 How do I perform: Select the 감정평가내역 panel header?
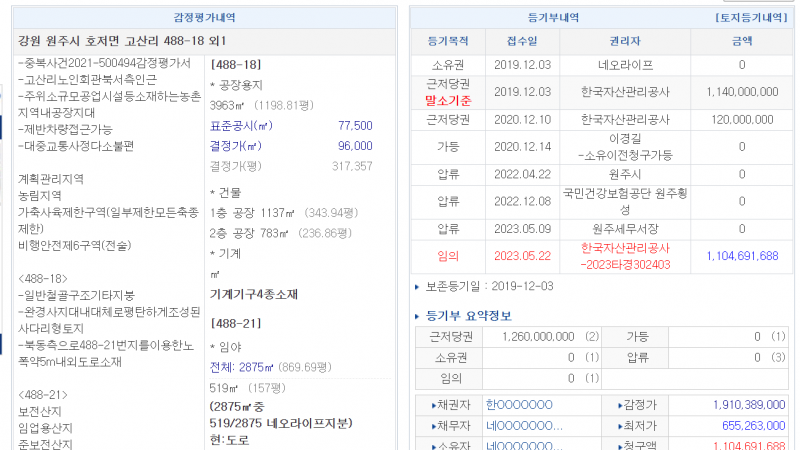[203, 17]
